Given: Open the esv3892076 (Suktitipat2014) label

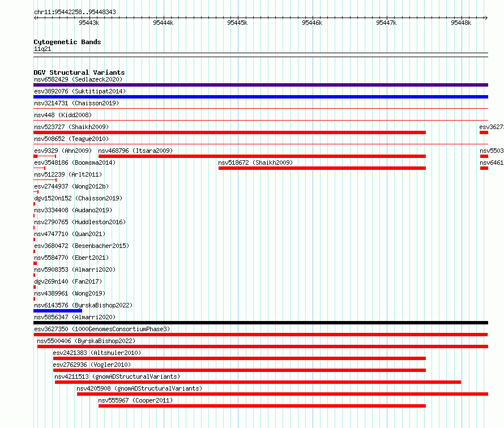Looking at the screenshot, I should (80, 91).
